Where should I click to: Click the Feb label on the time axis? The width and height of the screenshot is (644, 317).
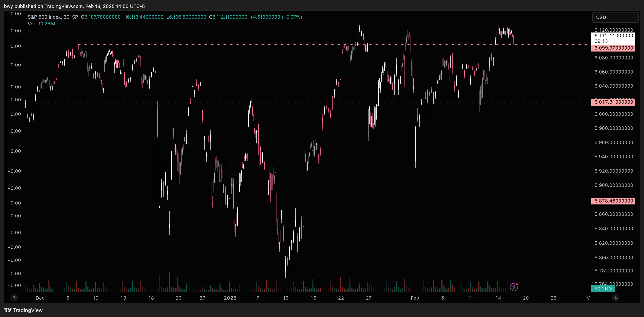coord(415,298)
